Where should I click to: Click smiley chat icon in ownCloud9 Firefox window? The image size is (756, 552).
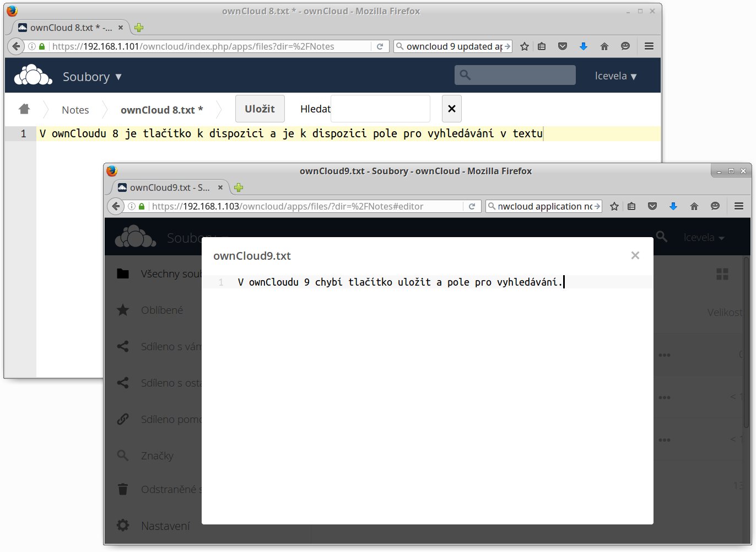pos(715,206)
